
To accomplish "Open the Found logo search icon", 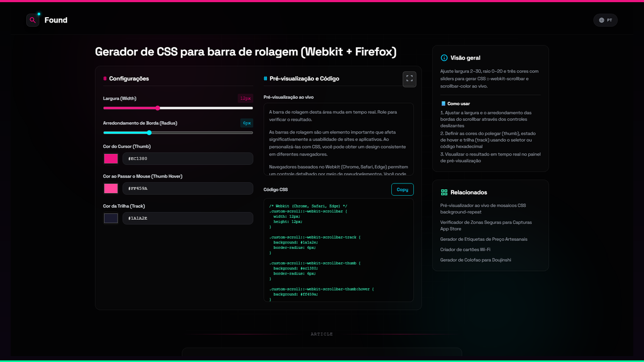I will [x=33, y=20].
